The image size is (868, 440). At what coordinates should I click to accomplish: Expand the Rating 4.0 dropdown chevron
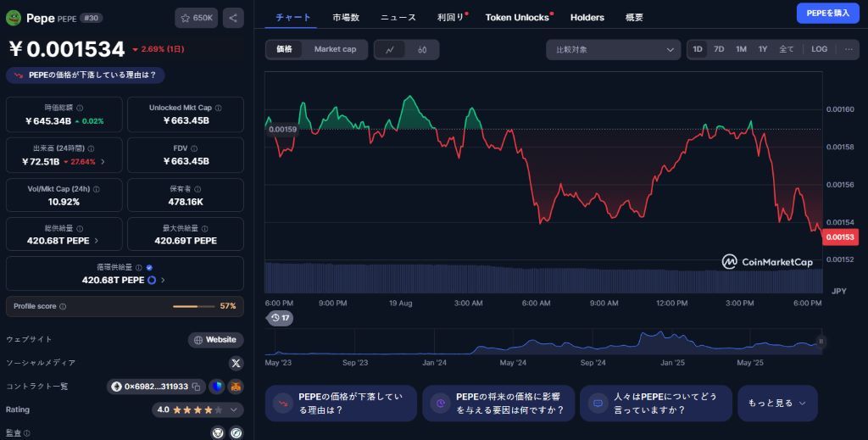pos(234,410)
